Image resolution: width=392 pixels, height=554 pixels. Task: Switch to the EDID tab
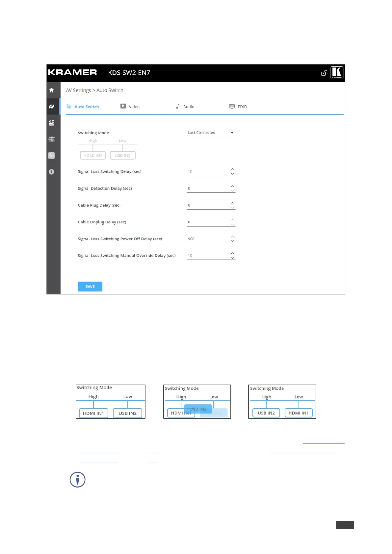pyautogui.click(x=238, y=107)
